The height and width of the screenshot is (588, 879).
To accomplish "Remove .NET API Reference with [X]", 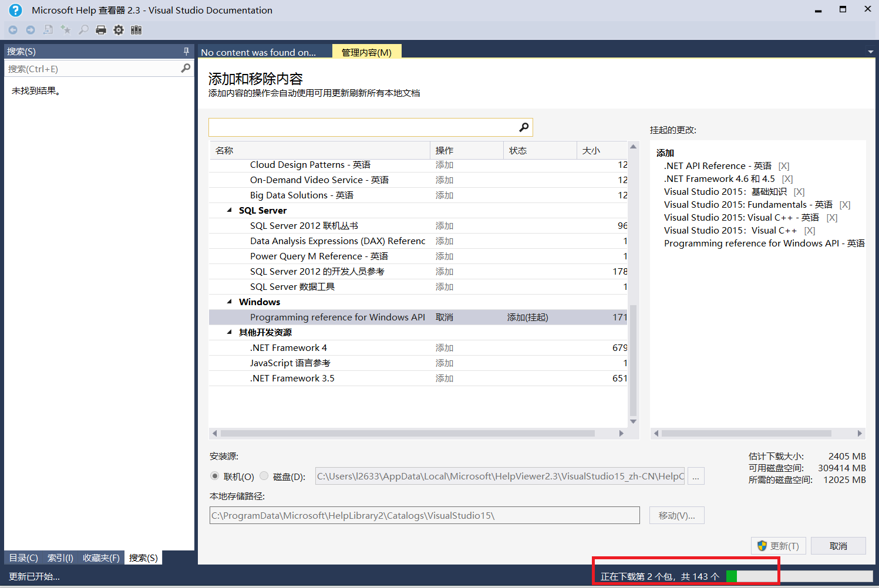I will [784, 166].
